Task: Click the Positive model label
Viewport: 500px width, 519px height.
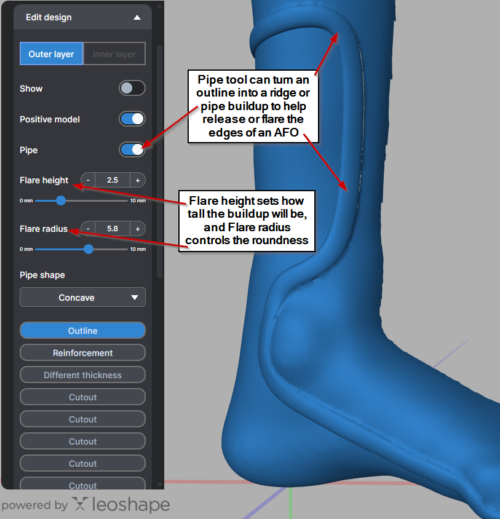Action: click(50, 119)
